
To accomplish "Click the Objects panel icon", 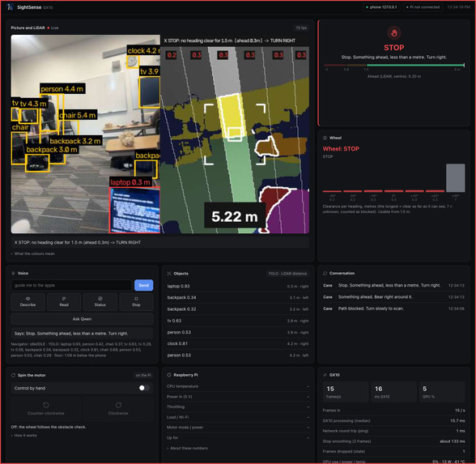I will [x=169, y=274].
